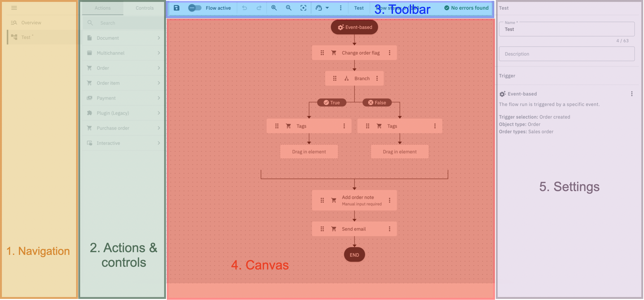644x300 pixels.
Task: Open the hamburger navigation menu
Action: click(x=14, y=8)
